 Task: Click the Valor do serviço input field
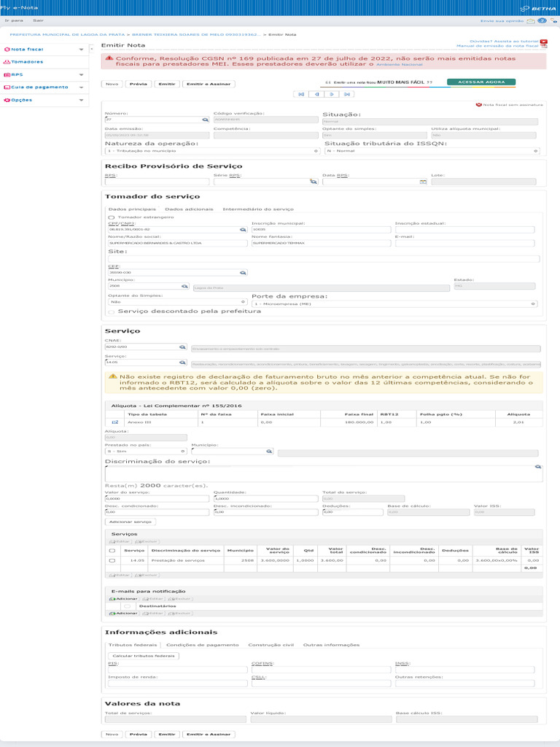point(156,499)
